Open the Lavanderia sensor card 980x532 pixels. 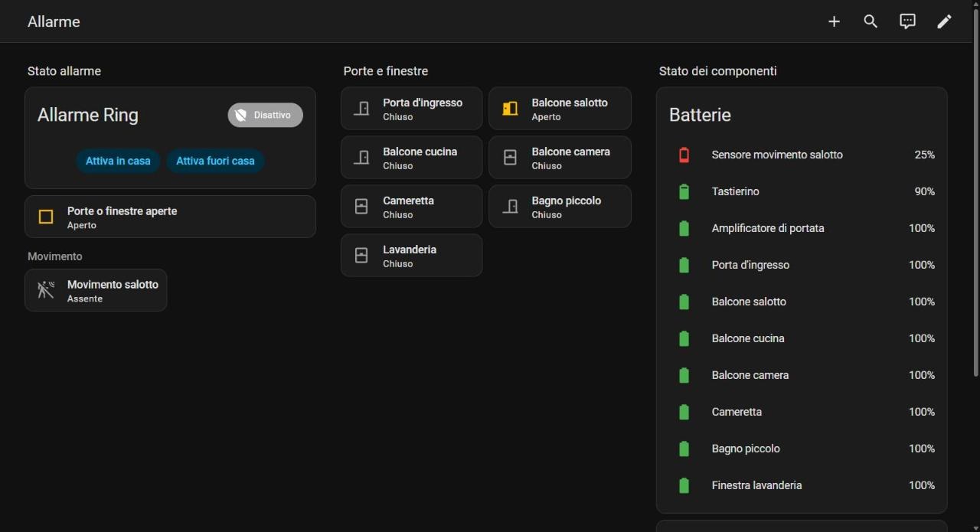pos(411,256)
